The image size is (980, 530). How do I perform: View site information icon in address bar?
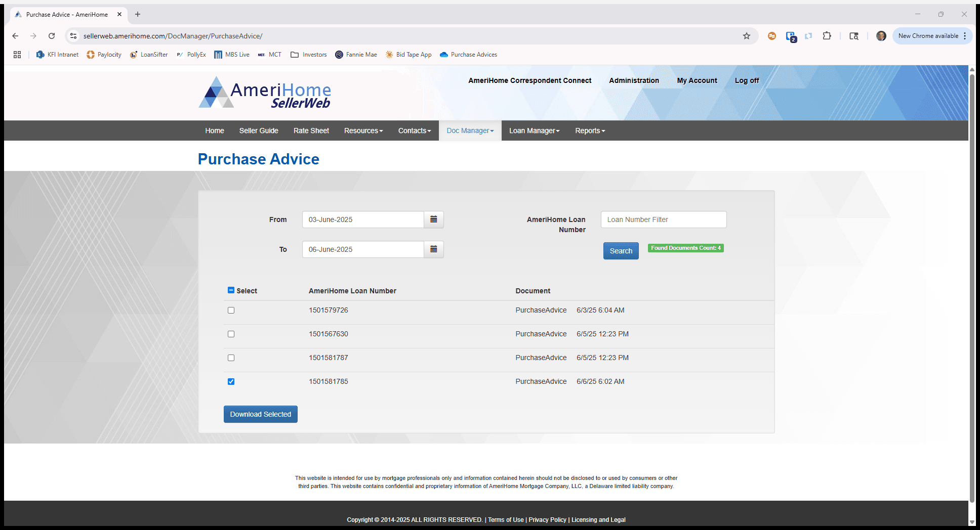point(73,36)
